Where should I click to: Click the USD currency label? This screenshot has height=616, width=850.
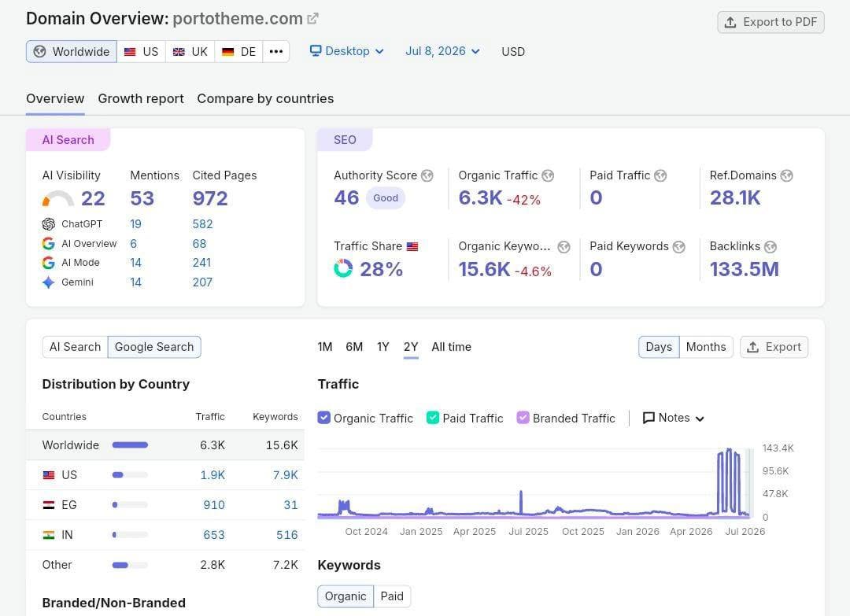[x=513, y=52]
